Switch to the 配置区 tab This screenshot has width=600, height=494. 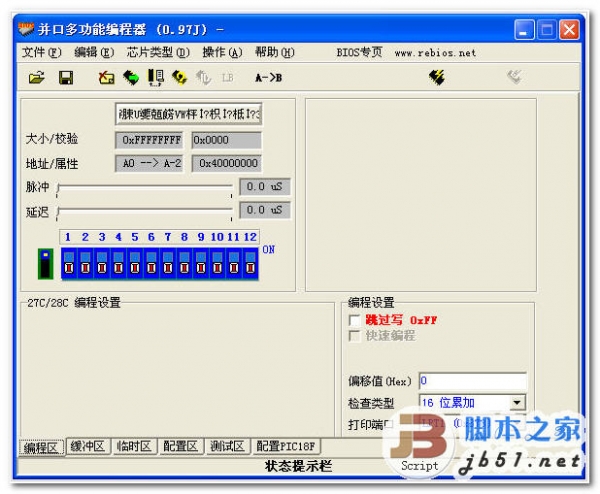(181, 446)
